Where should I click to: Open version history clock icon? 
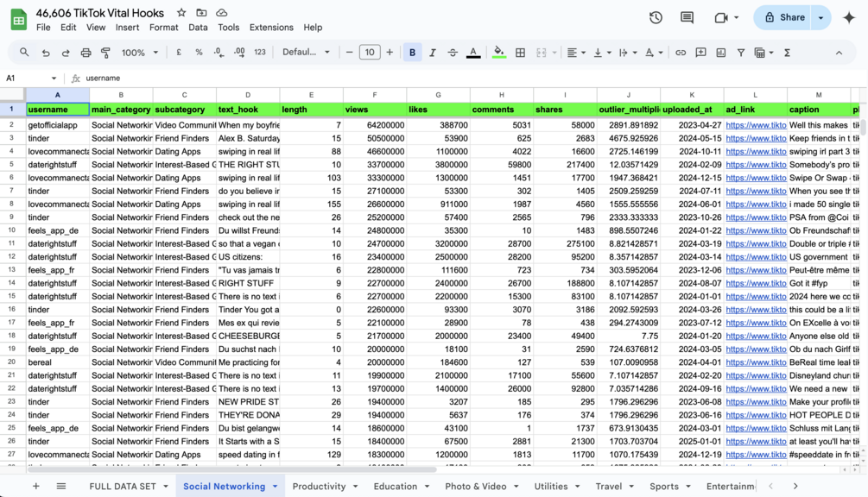pos(656,18)
